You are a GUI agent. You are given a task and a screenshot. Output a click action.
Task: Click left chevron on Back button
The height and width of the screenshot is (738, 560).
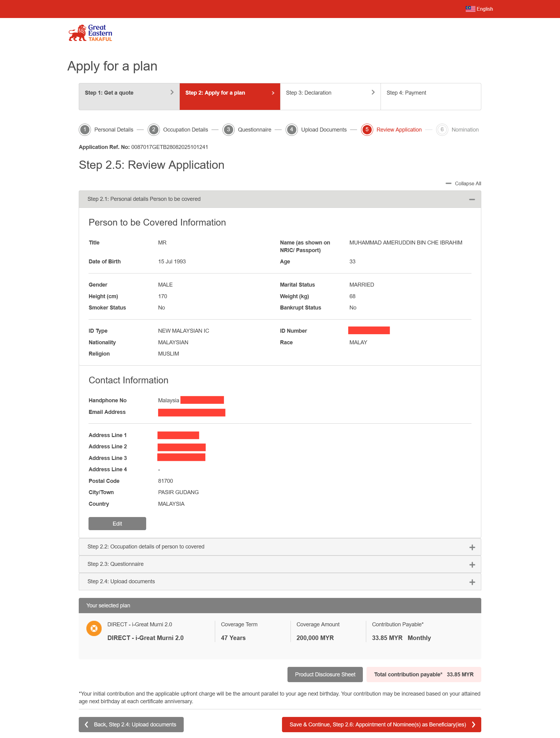point(86,724)
